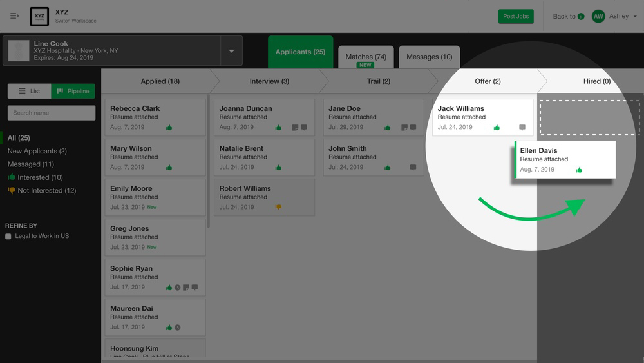
Task: Open the Line Cook job selector dropdown
Action: [231, 51]
